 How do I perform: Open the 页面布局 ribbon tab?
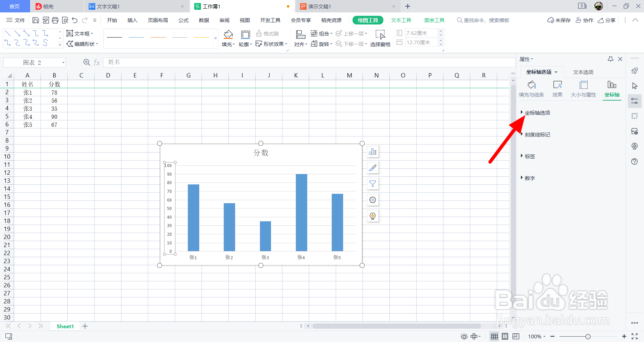click(158, 20)
